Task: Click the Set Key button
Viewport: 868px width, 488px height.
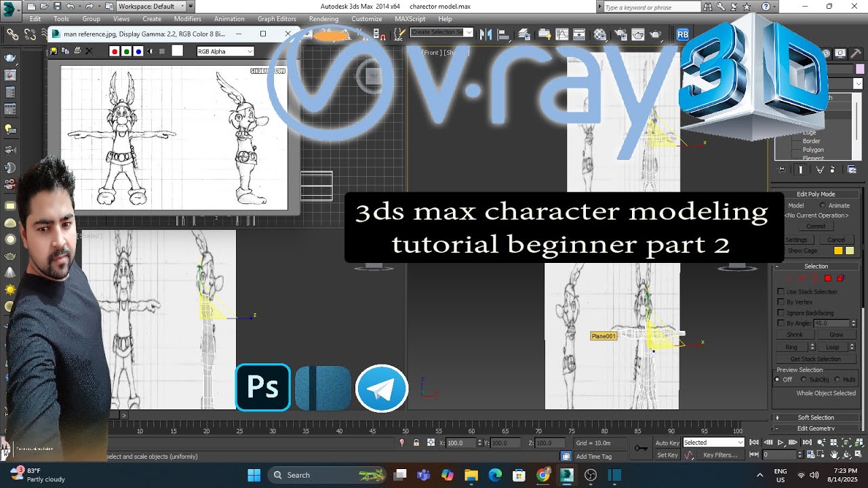Action: (667, 455)
